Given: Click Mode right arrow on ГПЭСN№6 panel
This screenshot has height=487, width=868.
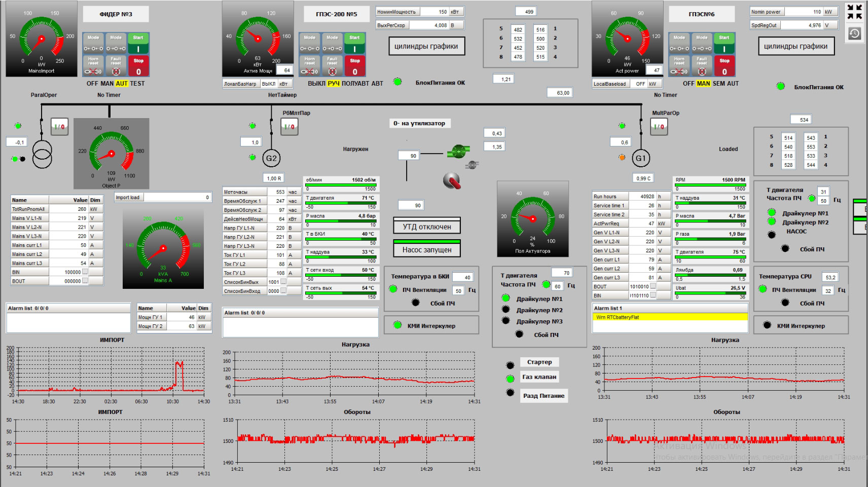Looking at the screenshot, I should (702, 44).
